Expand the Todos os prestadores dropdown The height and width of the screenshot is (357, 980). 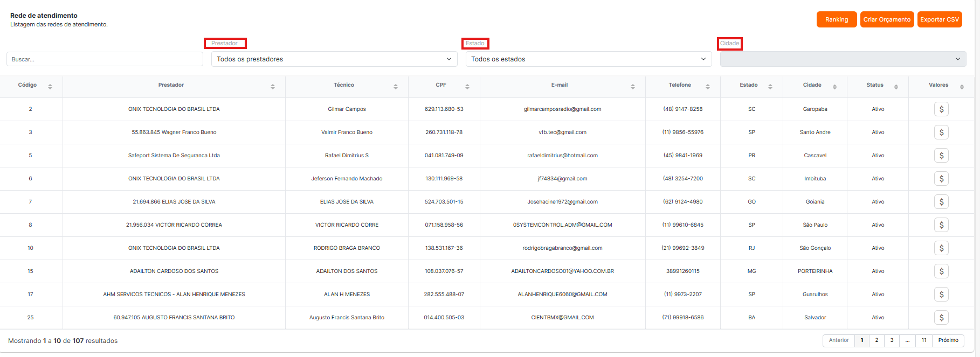pyautogui.click(x=334, y=59)
